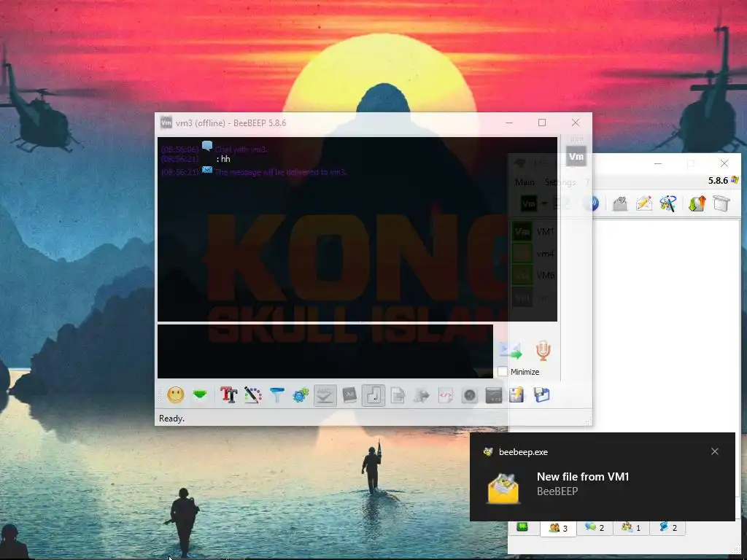The height and width of the screenshot is (560, 747).
Task: Open file transfers green orange arrows icon
Action: click(697, 203)
